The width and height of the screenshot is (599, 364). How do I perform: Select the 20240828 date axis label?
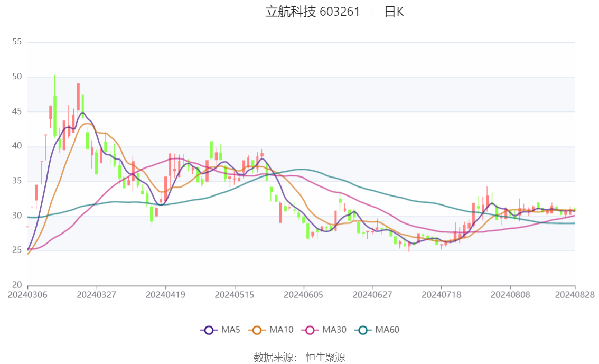pyautogui.click(x=575, y=295)
